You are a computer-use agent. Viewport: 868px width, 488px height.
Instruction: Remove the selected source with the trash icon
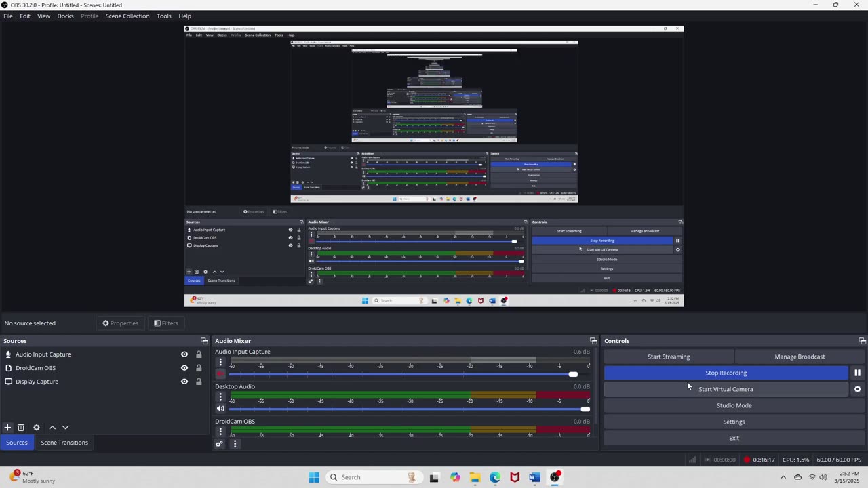[21, 428]
